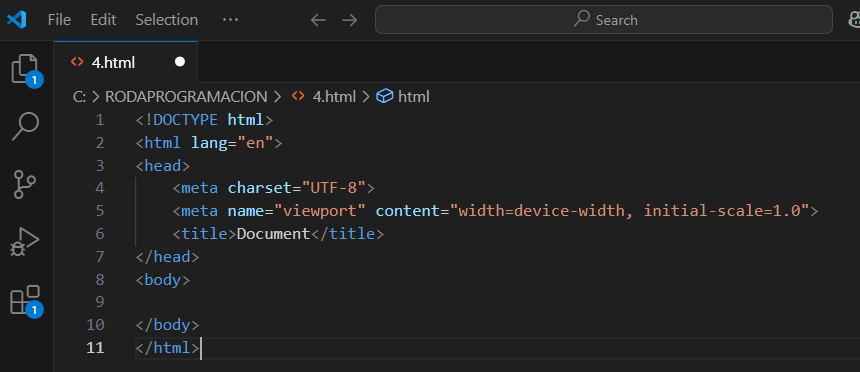This screenshot has width=860, height=372.
Task: Open the Extensions view
Action: click(25, 300)
